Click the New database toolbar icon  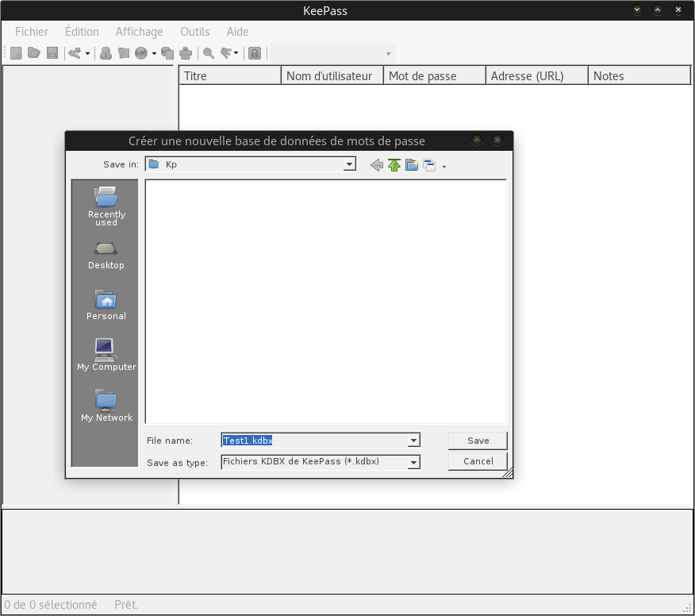coord(16,53)
